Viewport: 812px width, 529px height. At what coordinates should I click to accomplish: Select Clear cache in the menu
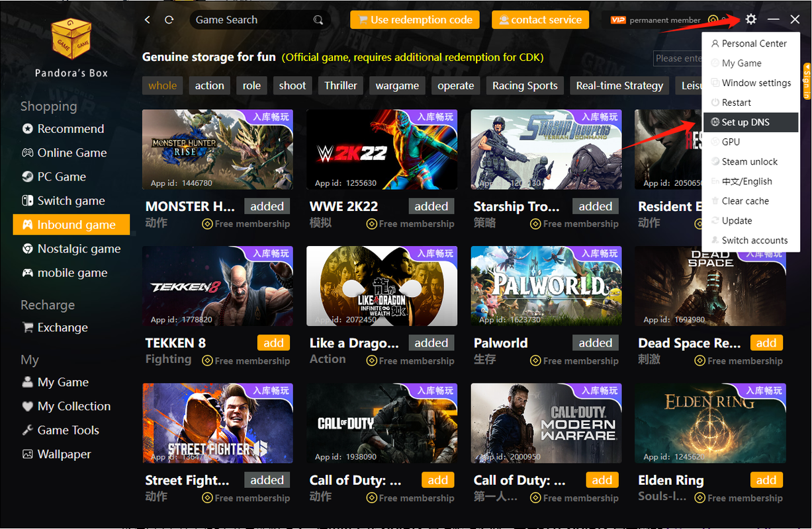(750, 201)
